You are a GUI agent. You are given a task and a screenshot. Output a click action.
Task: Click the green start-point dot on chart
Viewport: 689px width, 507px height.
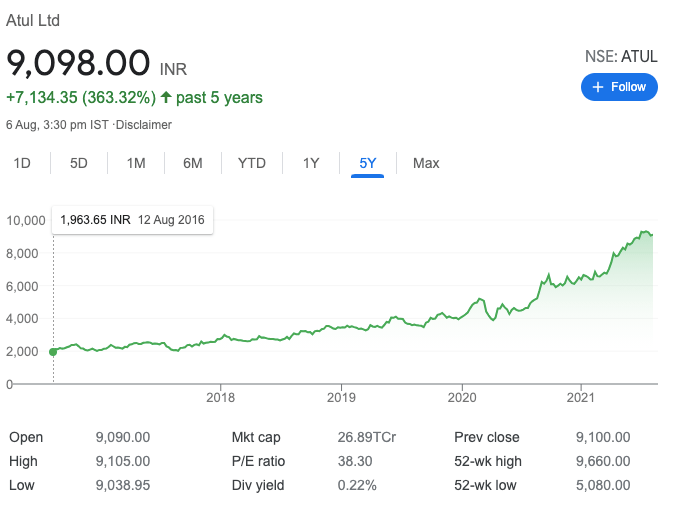point(53,351)
